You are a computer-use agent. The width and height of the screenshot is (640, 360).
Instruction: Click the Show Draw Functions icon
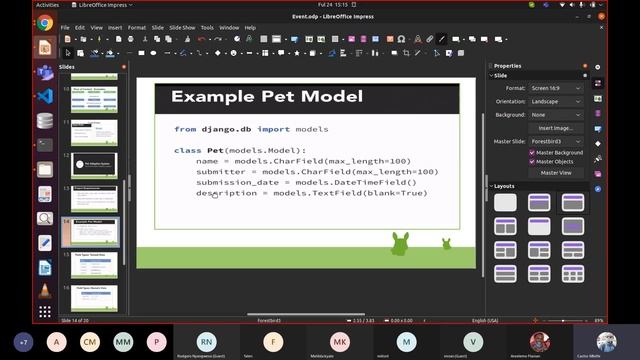coord(442,39)
